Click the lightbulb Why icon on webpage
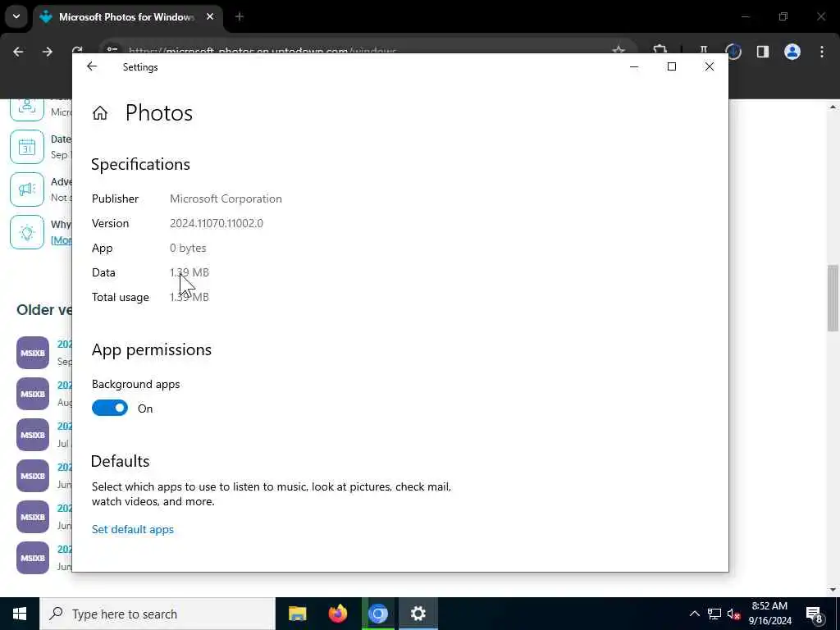 [27, 232]
